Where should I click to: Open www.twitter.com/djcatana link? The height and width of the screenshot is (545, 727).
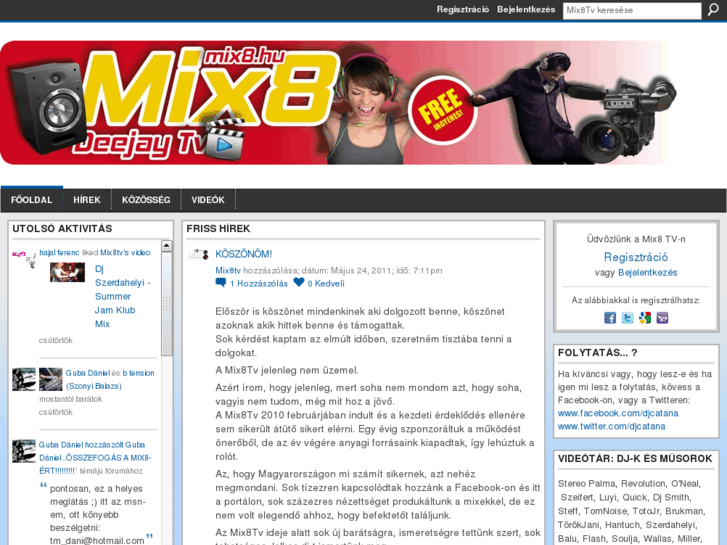pyautogui.click(x=611, y=426)
